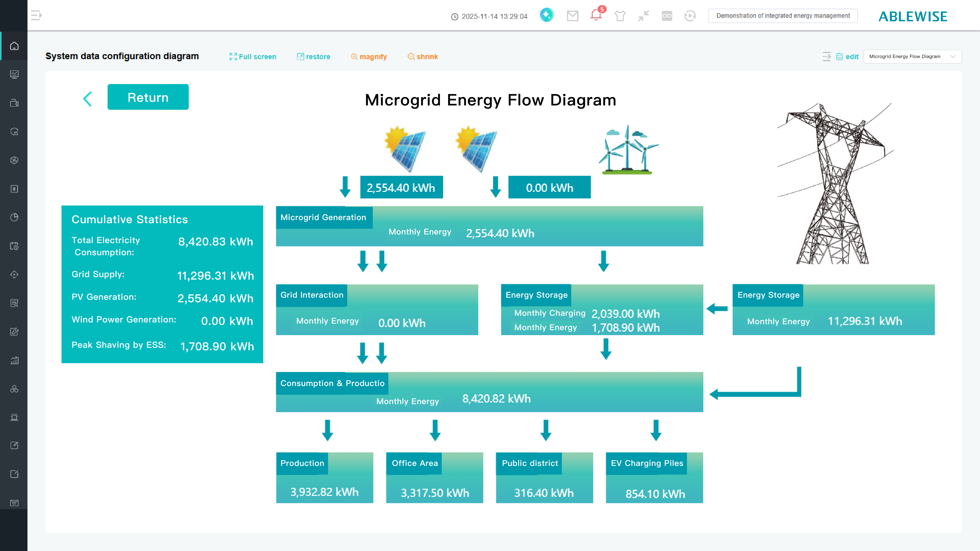Click the edit link
The width and height of the screenshot is (980, 551).
pos(848,57)
